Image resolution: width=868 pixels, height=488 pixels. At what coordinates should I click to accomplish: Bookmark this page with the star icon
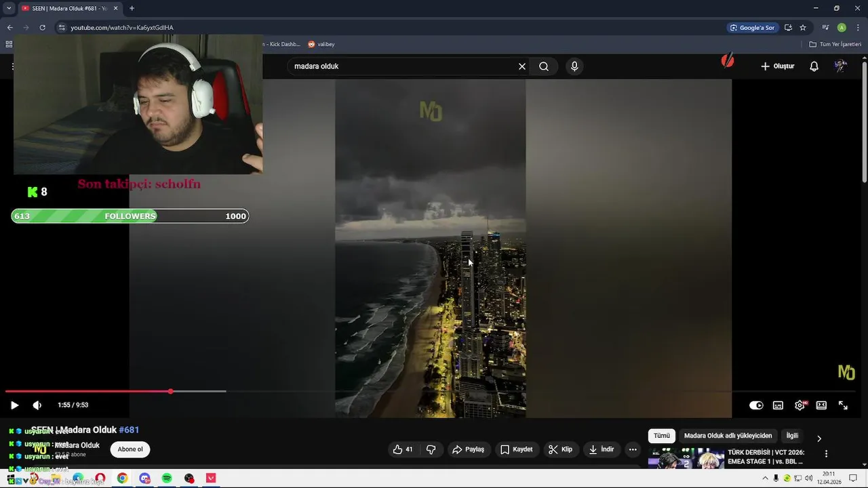click(803, 28)
